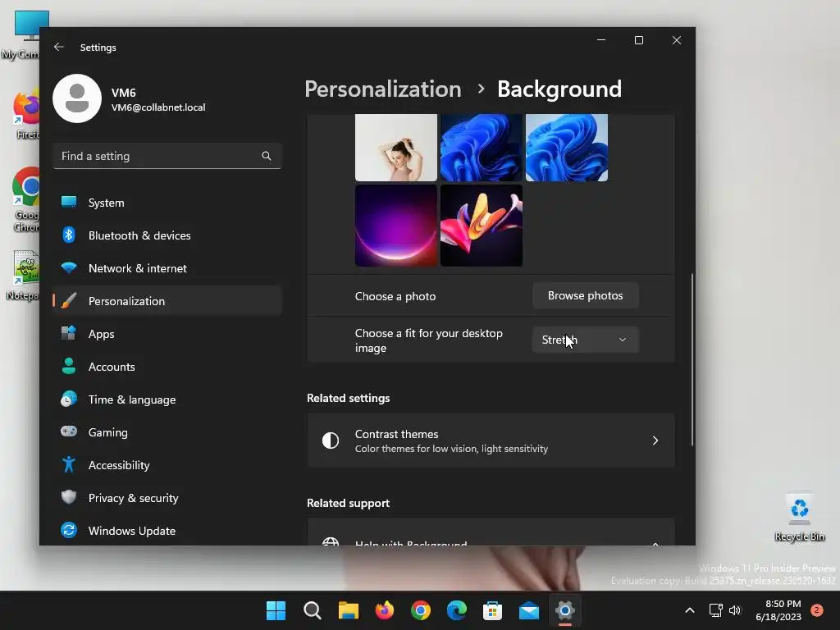Click the Related settings heading text

[x=348, y=398]
